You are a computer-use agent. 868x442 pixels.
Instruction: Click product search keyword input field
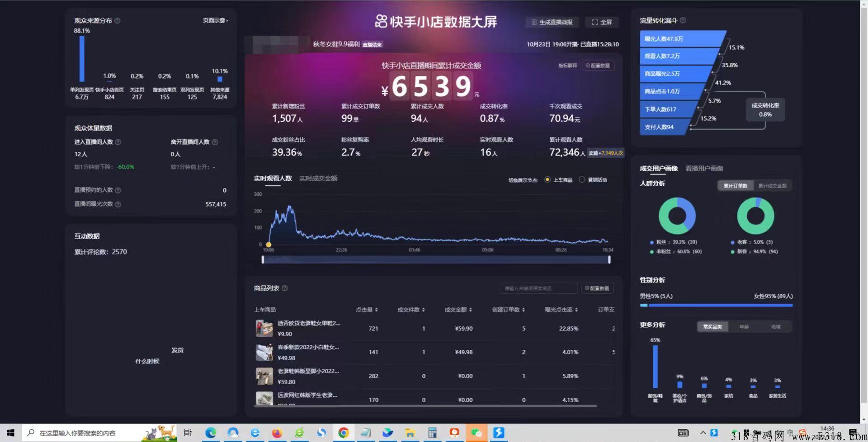coord(538,288)
